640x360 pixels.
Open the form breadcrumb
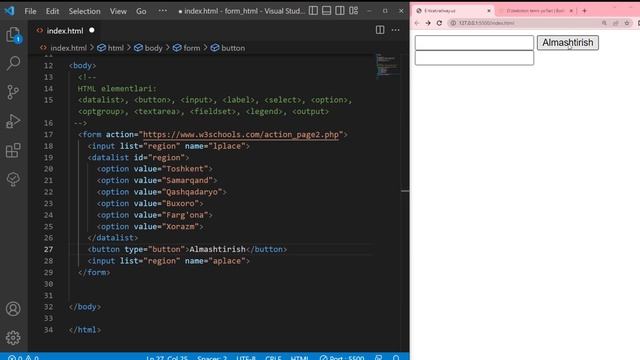[187, 48]
